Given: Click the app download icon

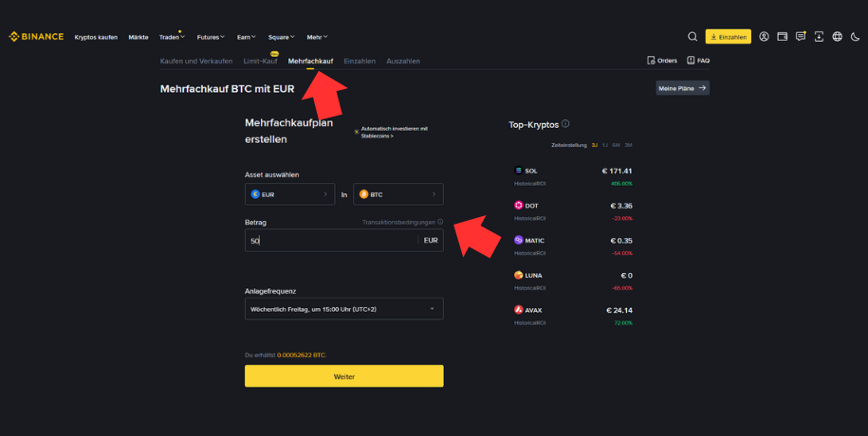Looking at the screenshot, I should pyautogui.click(x=819, y=37).
